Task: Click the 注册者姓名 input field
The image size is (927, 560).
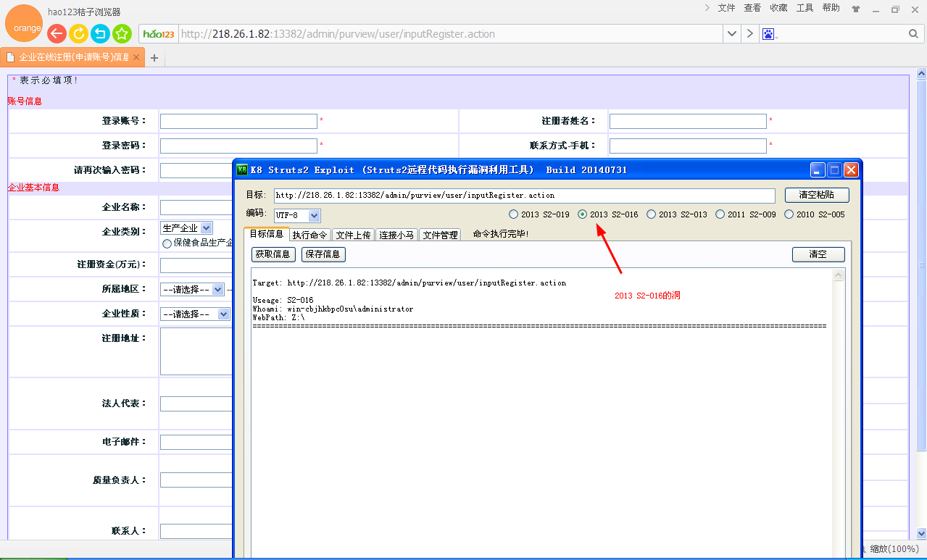Action: coord(688,121)
